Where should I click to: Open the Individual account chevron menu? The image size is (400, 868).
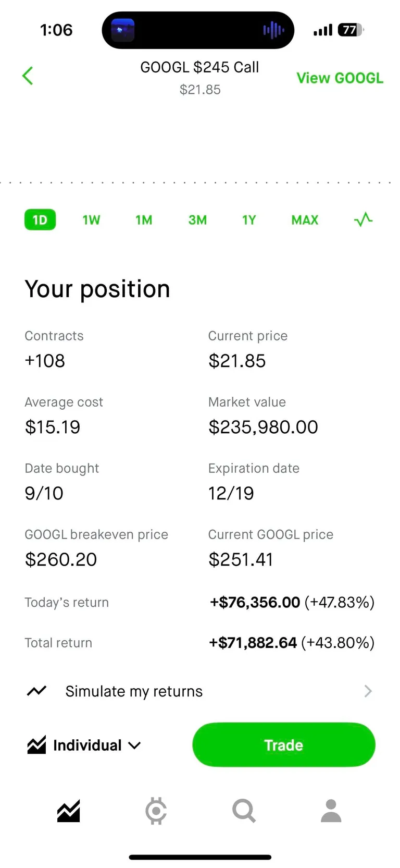click(134, 745)
